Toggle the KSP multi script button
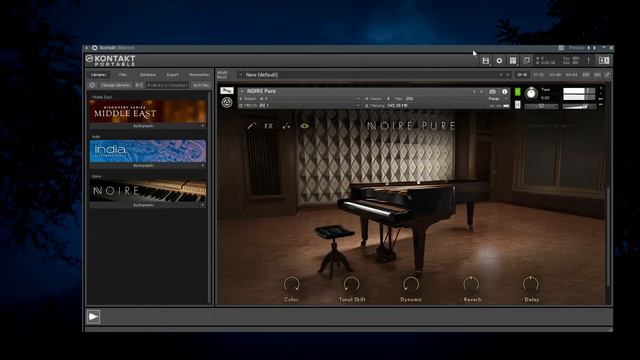640x360 pixels. 586,75
